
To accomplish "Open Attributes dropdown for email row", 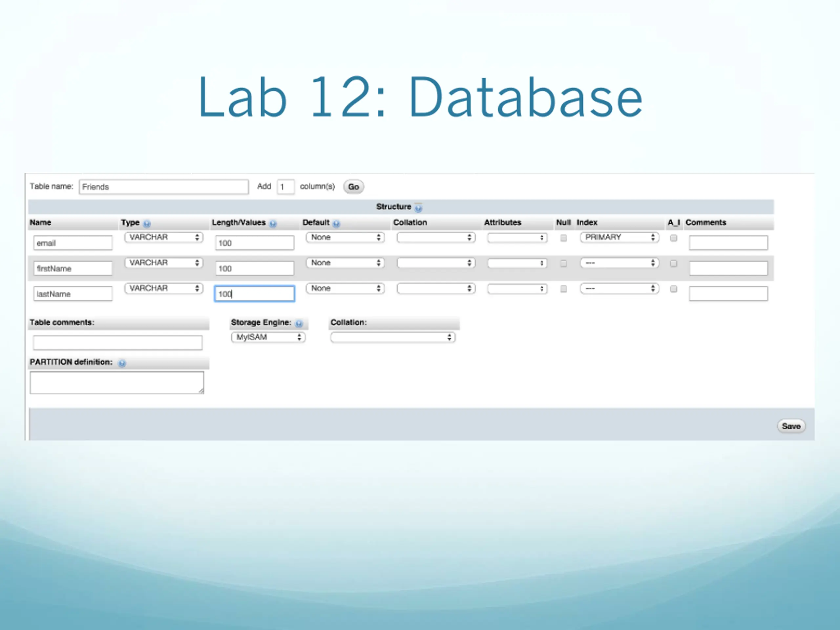I will (517, 238).
